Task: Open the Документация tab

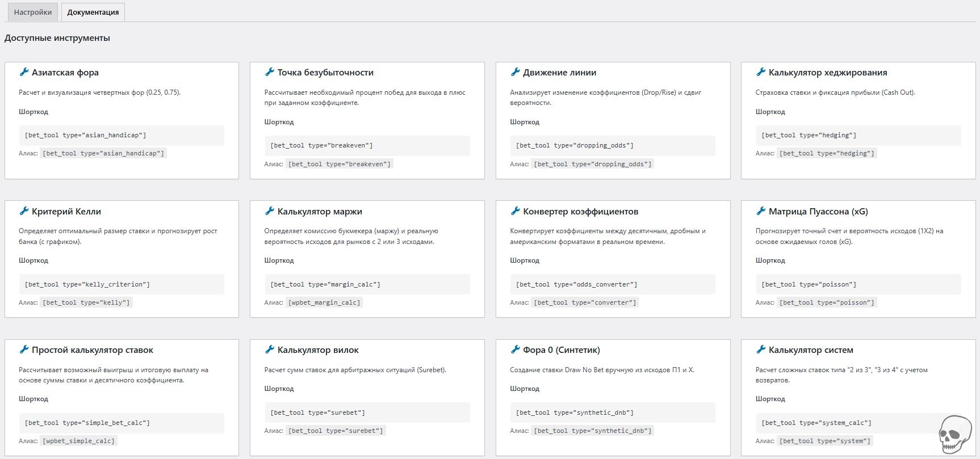Action: (x=93, y=12)
